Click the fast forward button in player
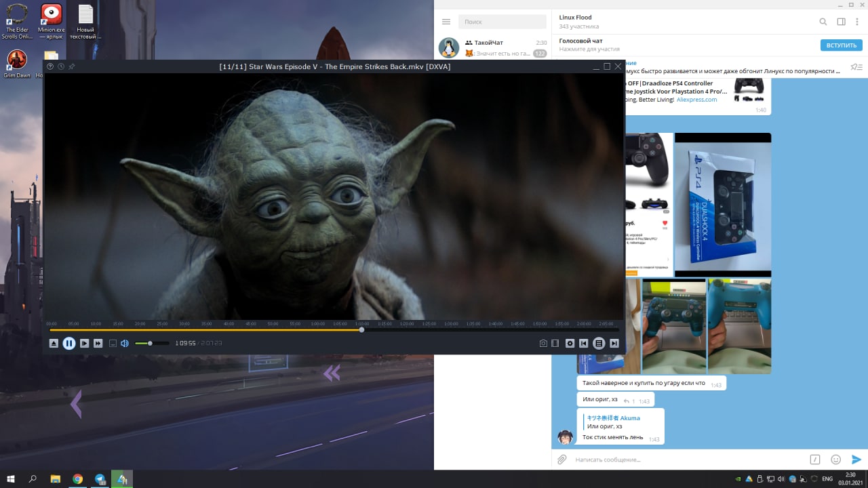Image resolution: width=868 pixels, height=488 pixels. click(98, 344)
